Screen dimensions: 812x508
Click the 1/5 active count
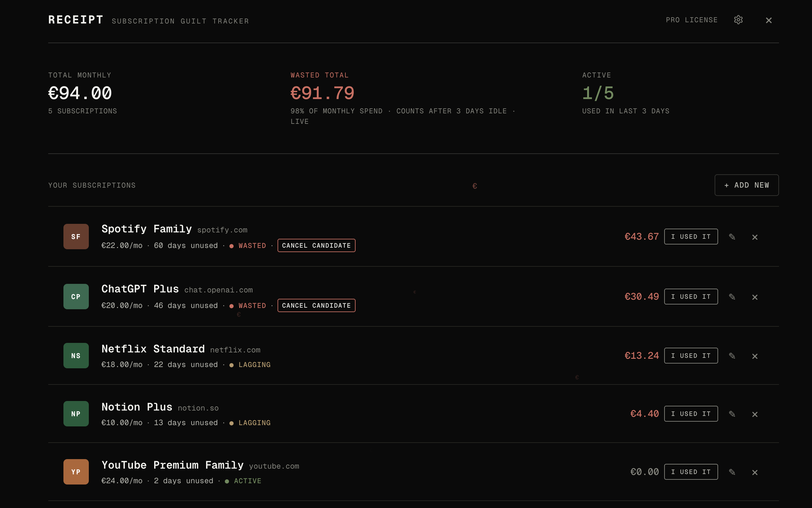598,93
